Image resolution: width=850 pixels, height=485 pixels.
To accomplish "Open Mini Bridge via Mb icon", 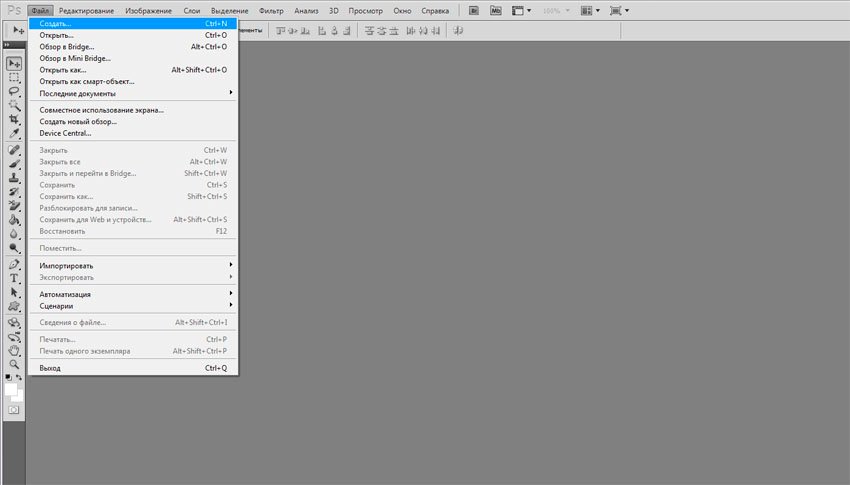I will (x=494, y=10).
